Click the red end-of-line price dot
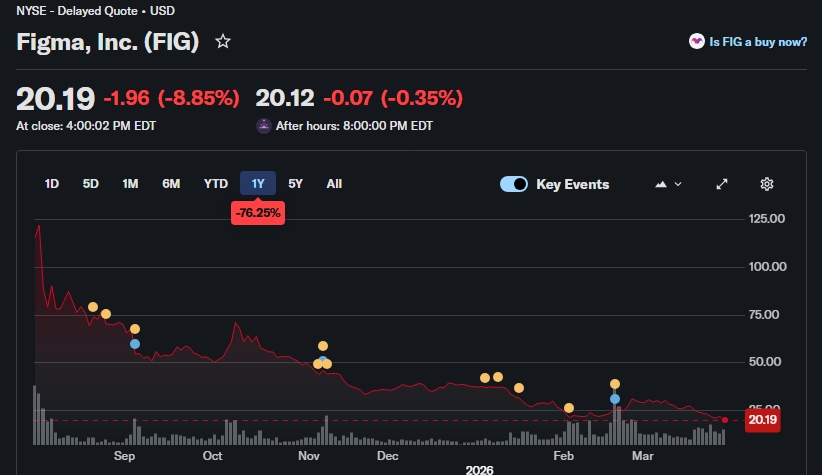Image resolution: width=822 pixels, height=475 pixels. click(x=725, y=420)
